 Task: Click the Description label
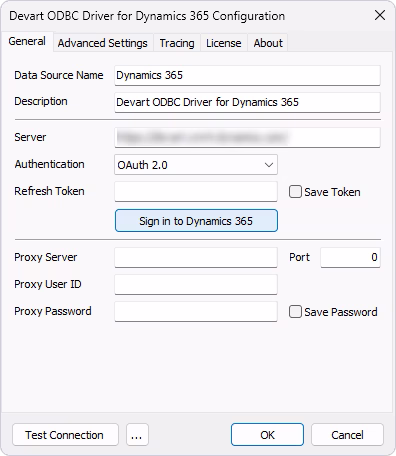(41, 101)
